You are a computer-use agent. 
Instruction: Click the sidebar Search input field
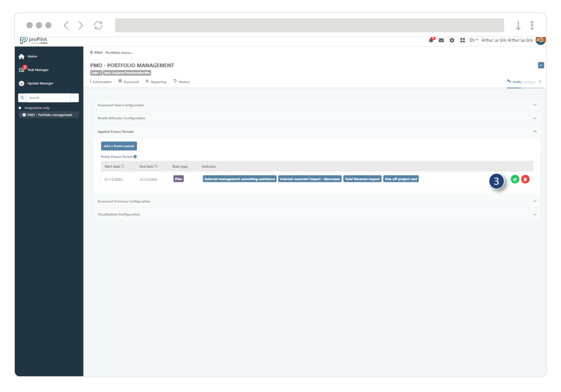click(x=48, y=98)
